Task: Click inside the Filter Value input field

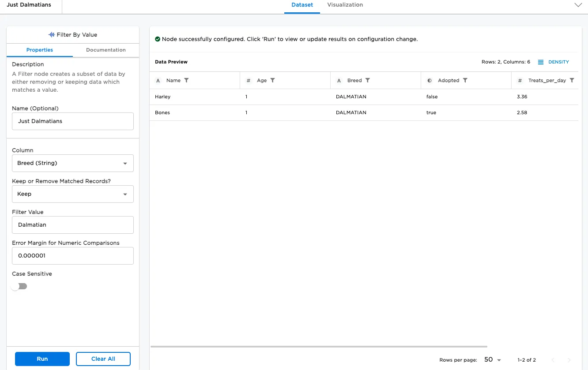Action: (x=72, y=225)
